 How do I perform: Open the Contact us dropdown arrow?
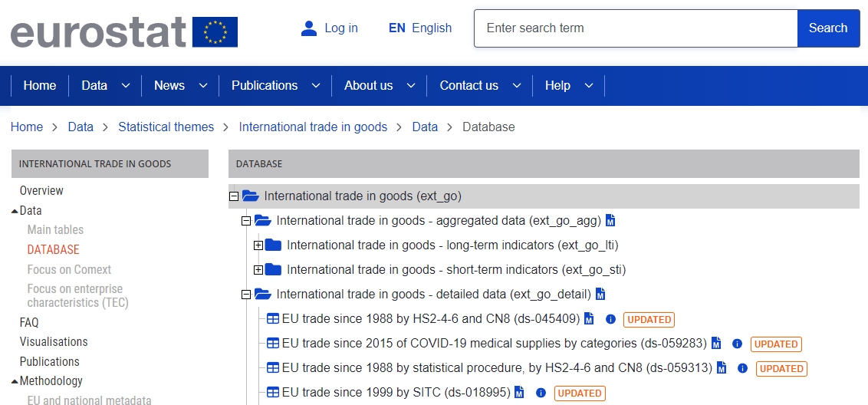click(517, 86)
